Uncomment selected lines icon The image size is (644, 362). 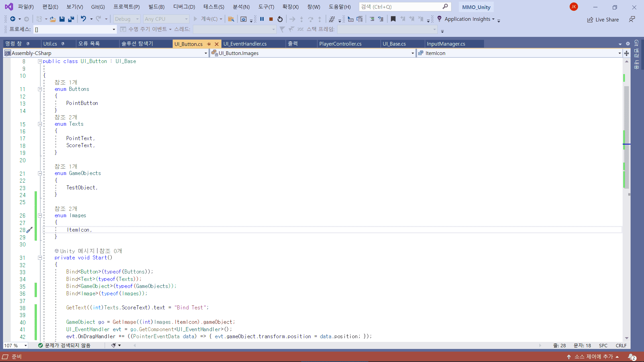tap(381, 19)
